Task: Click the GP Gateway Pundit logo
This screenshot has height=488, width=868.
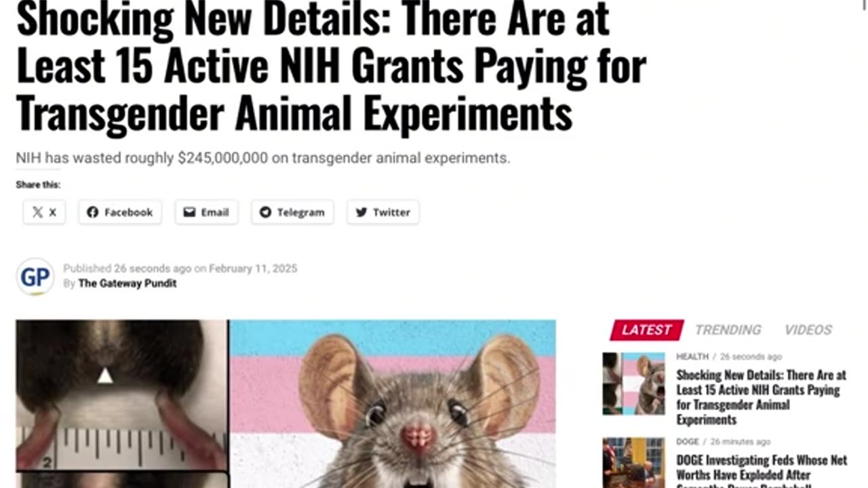Action: [x=35, y=277]
